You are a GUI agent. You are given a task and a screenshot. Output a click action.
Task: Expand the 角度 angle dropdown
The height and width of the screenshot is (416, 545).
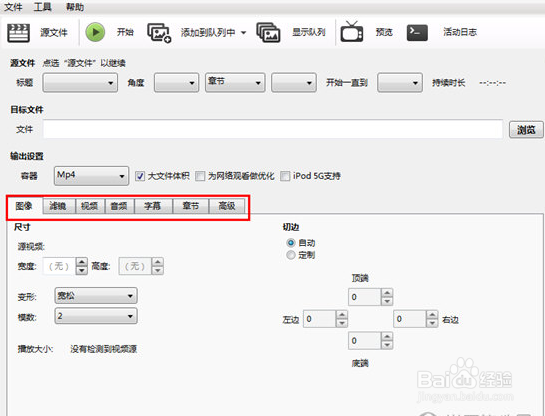pos(177,82)
